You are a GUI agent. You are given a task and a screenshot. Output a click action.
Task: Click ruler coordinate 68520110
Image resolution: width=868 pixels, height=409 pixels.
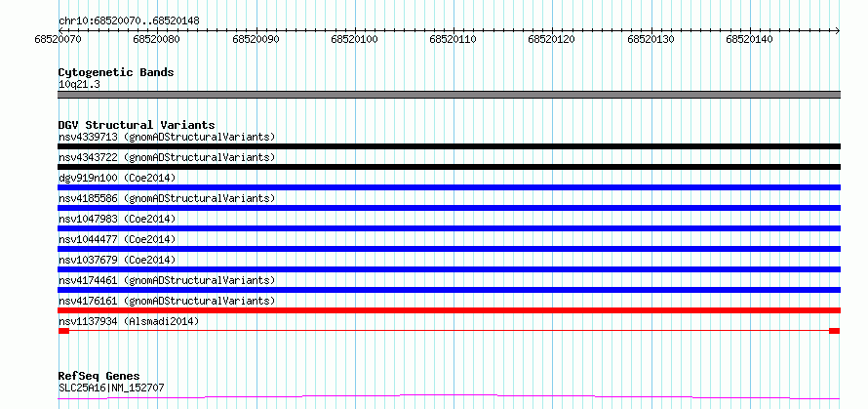coord(454,39)
